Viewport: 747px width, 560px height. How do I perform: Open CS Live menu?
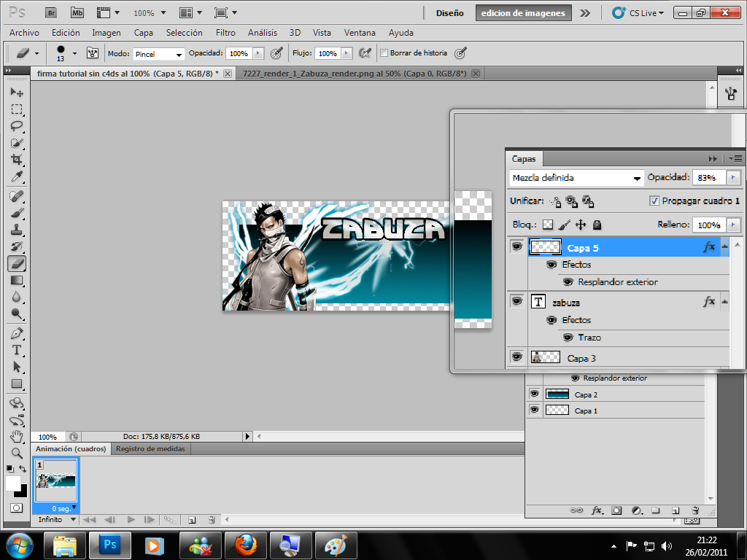coord(638,13)
